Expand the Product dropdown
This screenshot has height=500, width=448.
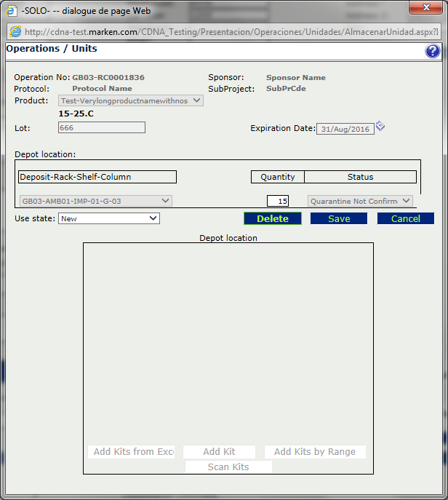[x=131, y=100]
